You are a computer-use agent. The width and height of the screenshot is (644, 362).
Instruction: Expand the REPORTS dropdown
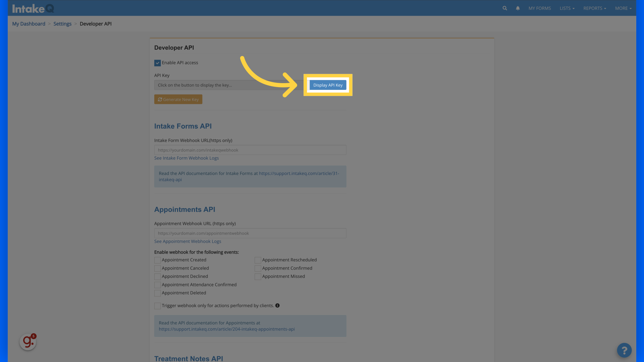594,8
